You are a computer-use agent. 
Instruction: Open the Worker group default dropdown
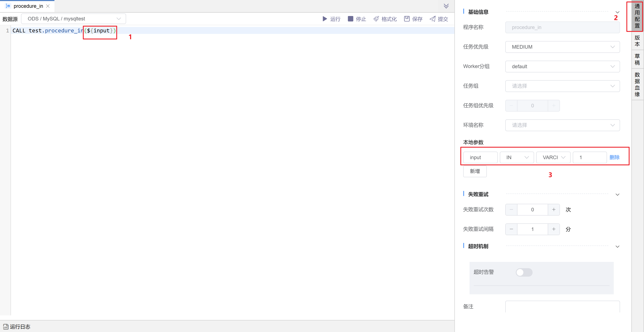tap(562, 66)
